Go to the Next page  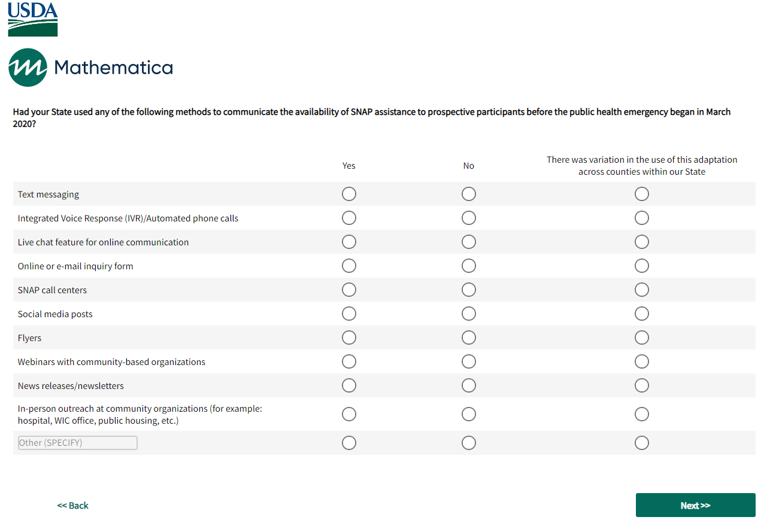pos(695,505)
